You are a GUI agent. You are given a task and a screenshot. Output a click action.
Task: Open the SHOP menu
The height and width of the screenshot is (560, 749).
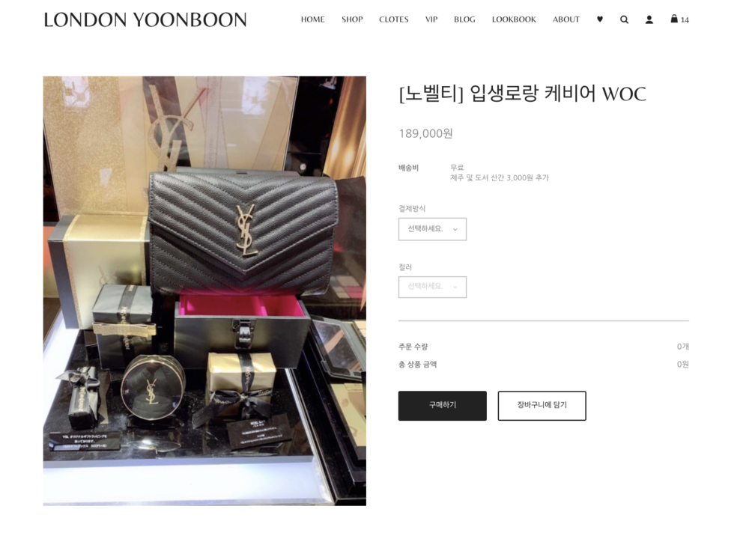coord(352,19)
